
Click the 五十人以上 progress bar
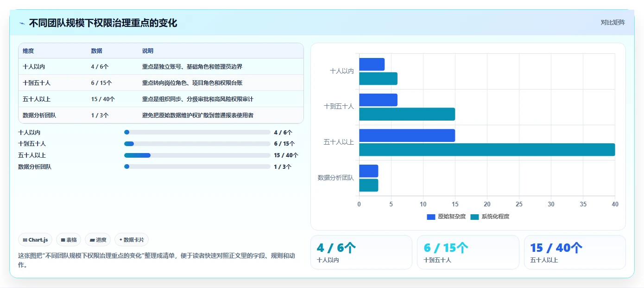[x=197, y=155]
